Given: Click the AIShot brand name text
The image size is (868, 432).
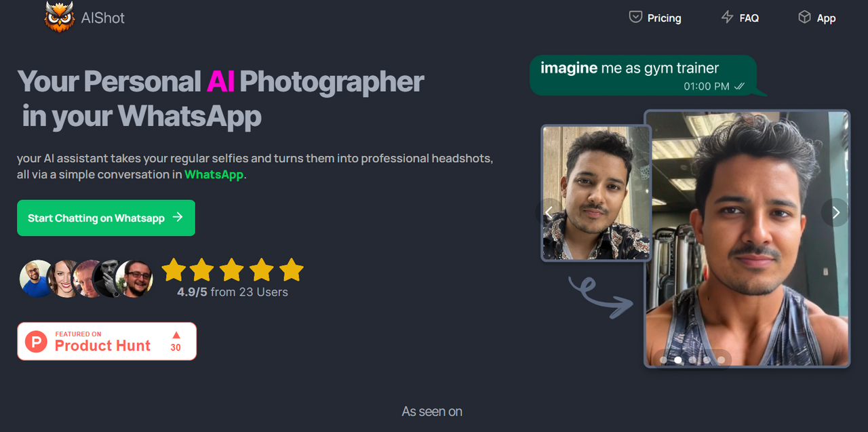Looking at the screenshot, I should point(103,18).
